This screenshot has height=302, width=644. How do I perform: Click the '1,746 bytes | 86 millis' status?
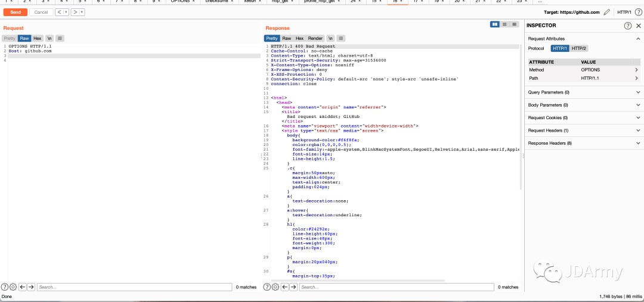[621, 296]
